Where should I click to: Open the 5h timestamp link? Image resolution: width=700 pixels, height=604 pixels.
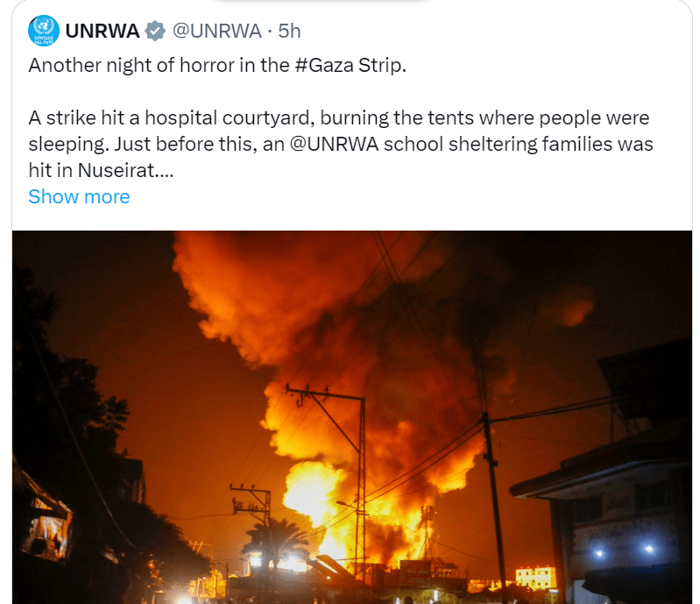click(x=289, y=31)
